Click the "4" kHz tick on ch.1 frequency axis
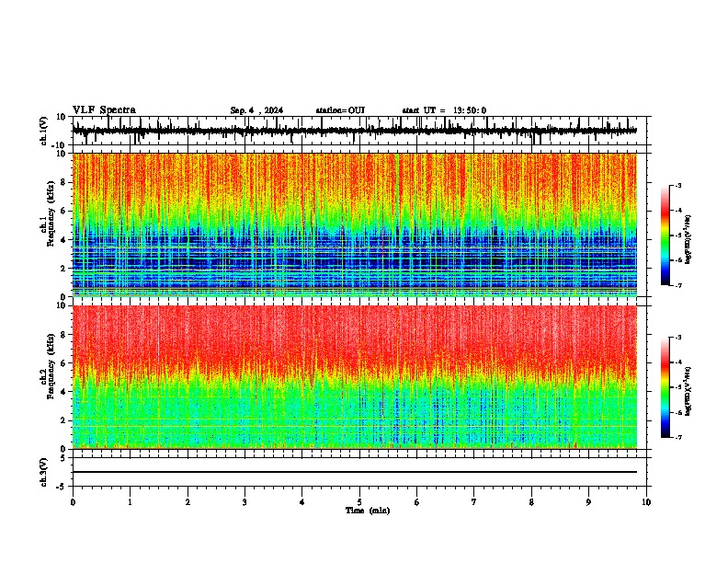 pos(63,240)
